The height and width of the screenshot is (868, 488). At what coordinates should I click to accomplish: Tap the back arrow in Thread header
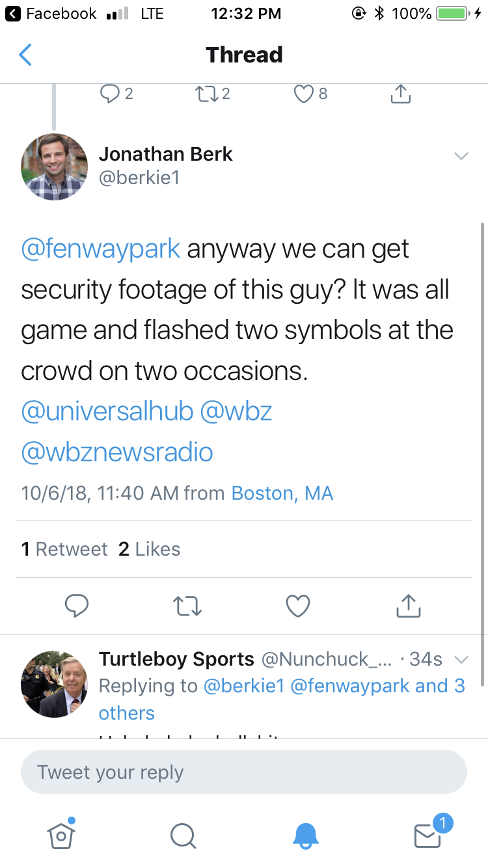tap(25, 55)
